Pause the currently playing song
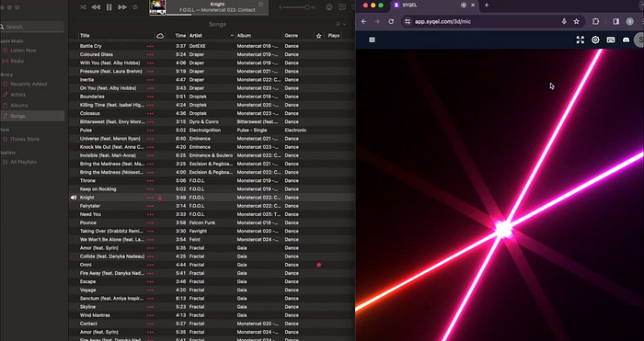The image size is (644, 341). [109, 7]
